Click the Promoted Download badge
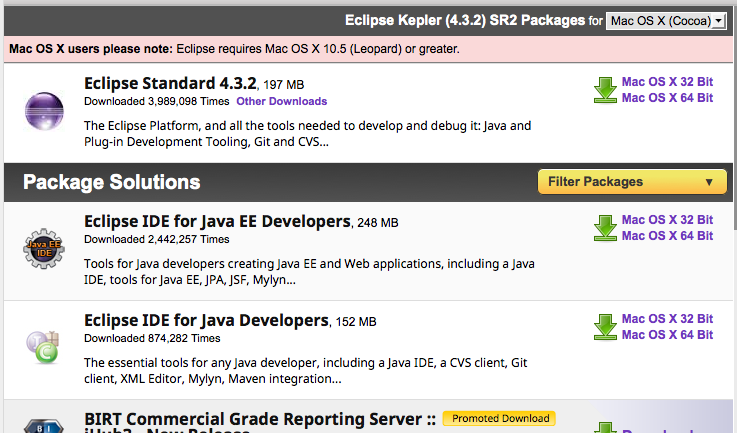The image size is (737, 433). pyautogui.click(x=499, y=418)
